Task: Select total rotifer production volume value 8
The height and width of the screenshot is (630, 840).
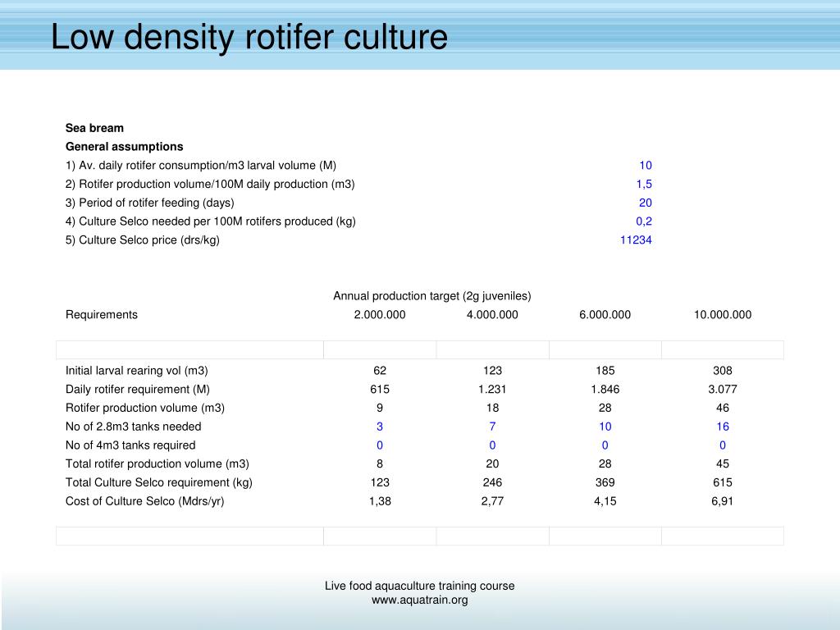Action: tap(380, 464)
